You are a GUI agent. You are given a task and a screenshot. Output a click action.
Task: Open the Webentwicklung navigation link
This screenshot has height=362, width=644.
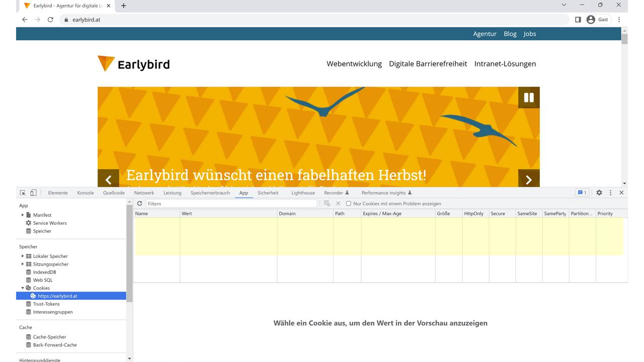pyautogui.click(x=354, y=64)
